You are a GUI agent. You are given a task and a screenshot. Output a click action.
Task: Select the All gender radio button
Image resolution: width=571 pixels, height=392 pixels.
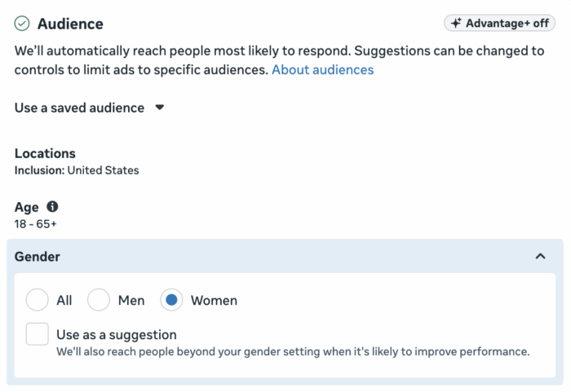[x=37, y=300]
